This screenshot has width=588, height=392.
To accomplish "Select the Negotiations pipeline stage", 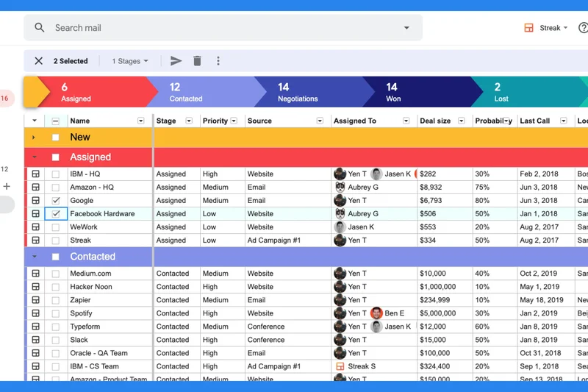I will [x=313, y=92].
